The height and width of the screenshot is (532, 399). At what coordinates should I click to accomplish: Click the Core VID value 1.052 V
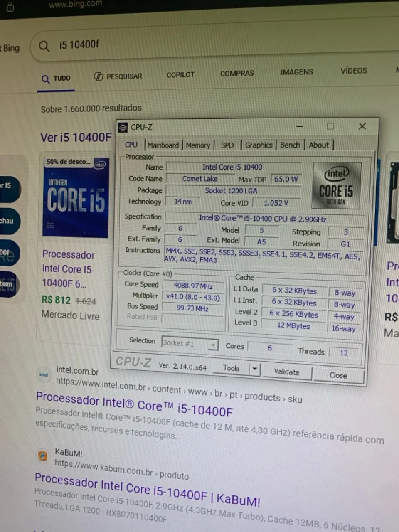click(276, 203)
